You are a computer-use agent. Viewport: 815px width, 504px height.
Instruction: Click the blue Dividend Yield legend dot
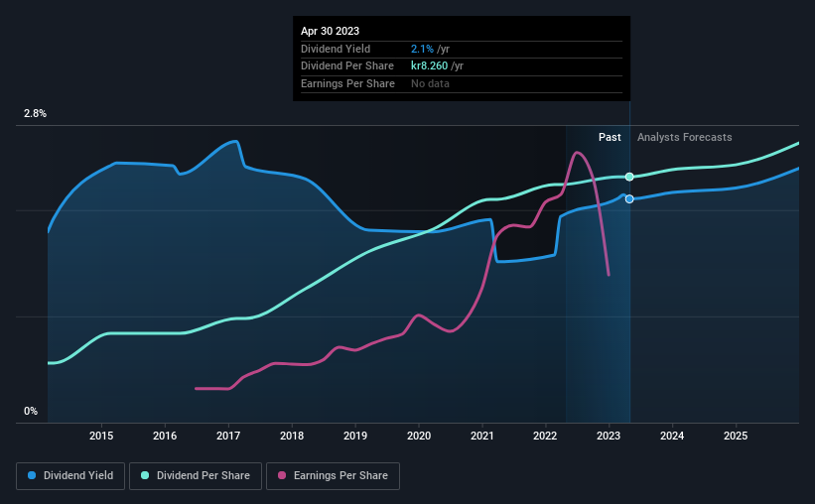coord(32,475)
